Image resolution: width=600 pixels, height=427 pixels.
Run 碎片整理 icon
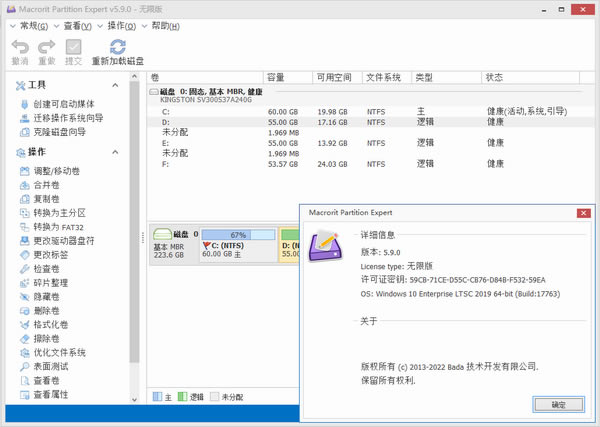tap(24, 283)
